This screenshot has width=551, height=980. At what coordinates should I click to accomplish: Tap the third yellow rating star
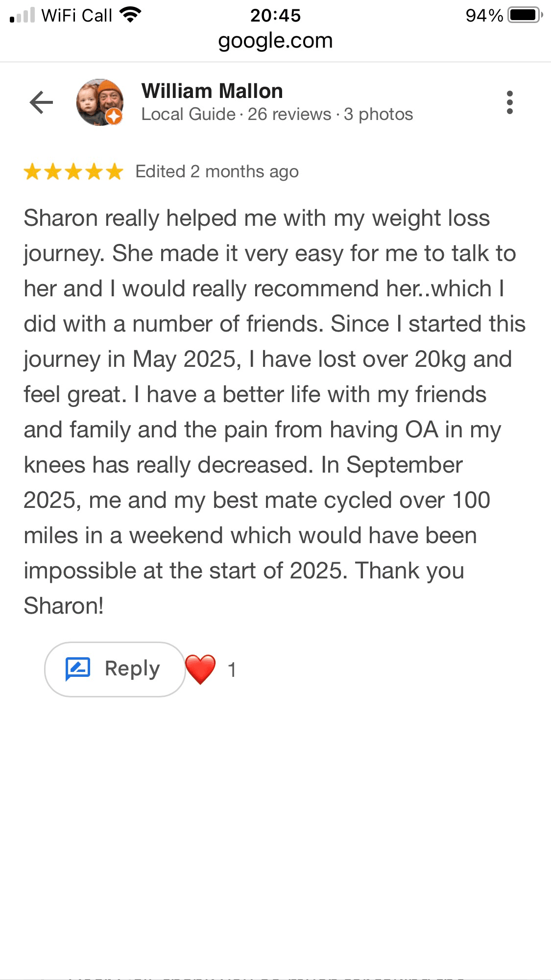point(73,172)
